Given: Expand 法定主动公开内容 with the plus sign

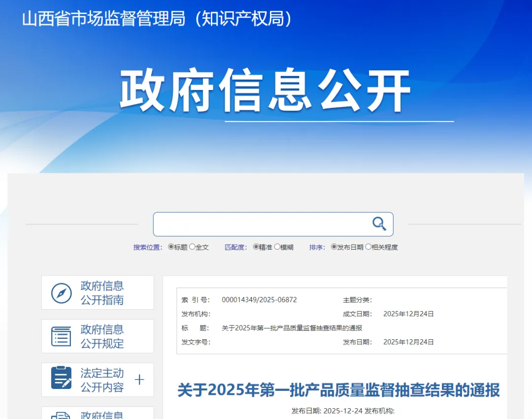Looking at the screenshot, I should [x=139, y=380].
